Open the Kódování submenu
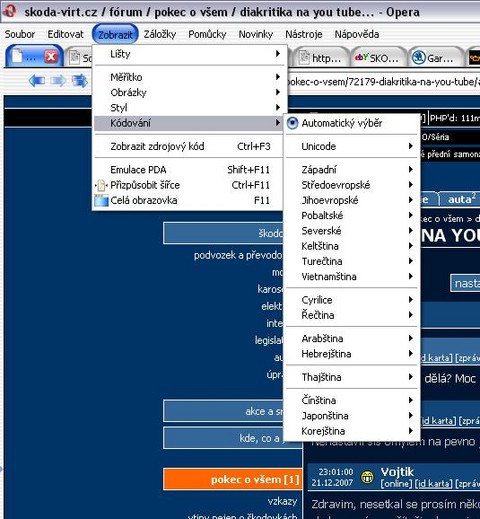This screenshot has width=480, height=519. coord(190,123)
